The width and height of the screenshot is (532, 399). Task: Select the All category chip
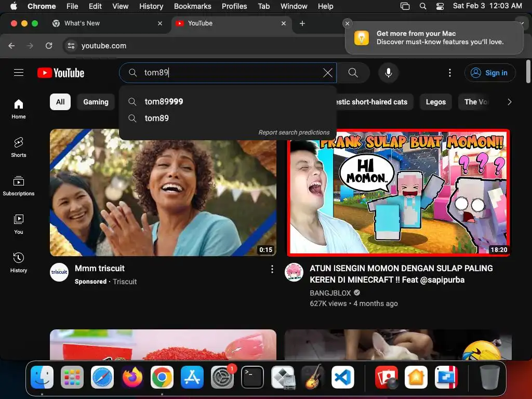pos(60,102)
